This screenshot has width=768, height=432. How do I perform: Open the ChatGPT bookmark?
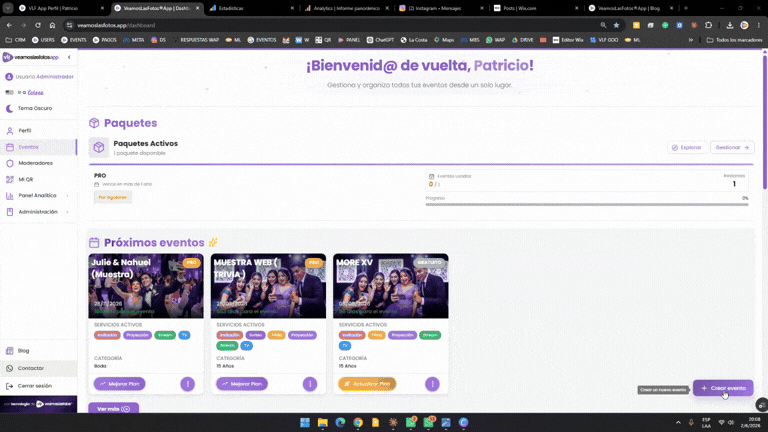tap(380, 40)
